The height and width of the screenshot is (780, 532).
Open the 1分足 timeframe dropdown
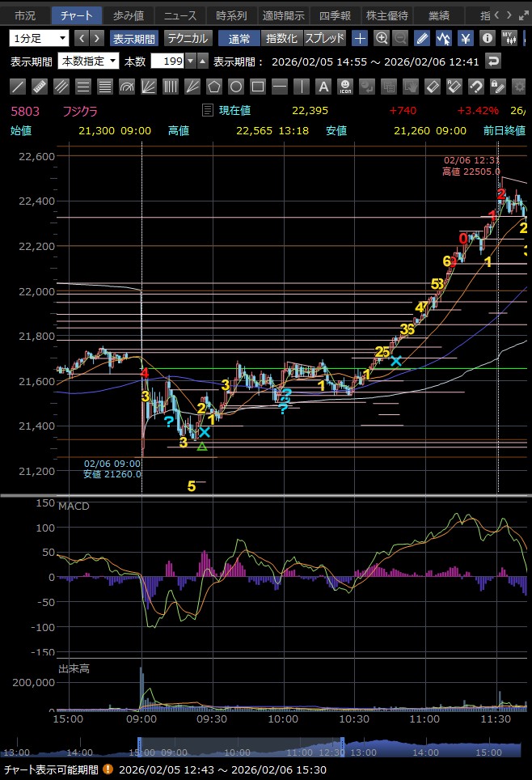pyautogui.click(x=40, y=38)
